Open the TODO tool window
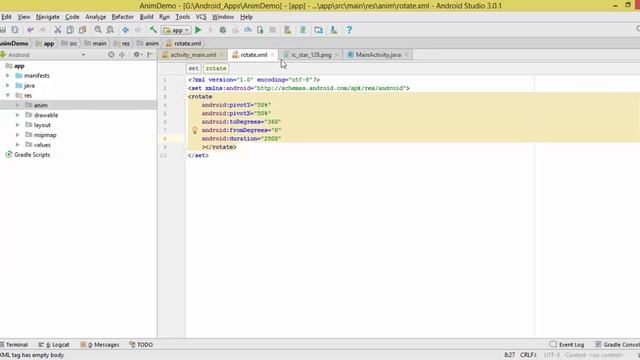This screenshot has height=360, width=640. pos(141,344)
